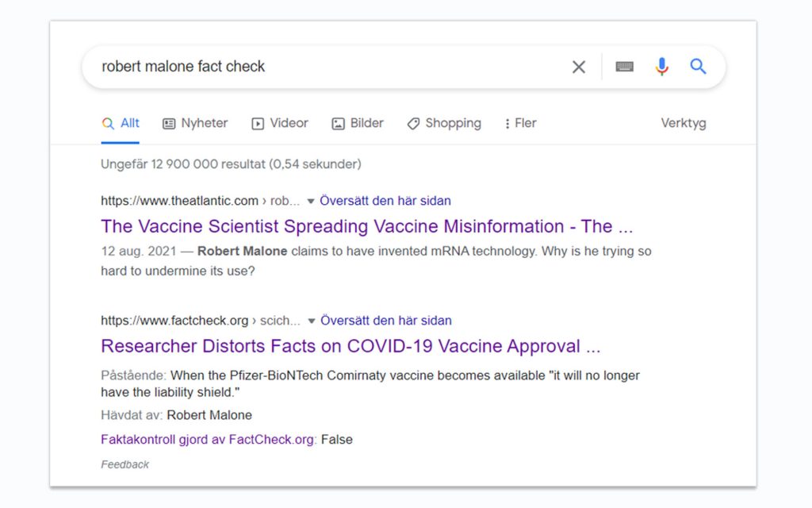Image resolution: width=812 pixels, height=508 pixels.
Task: Switch to the Videor tab
Action: (x=280, y=123)
